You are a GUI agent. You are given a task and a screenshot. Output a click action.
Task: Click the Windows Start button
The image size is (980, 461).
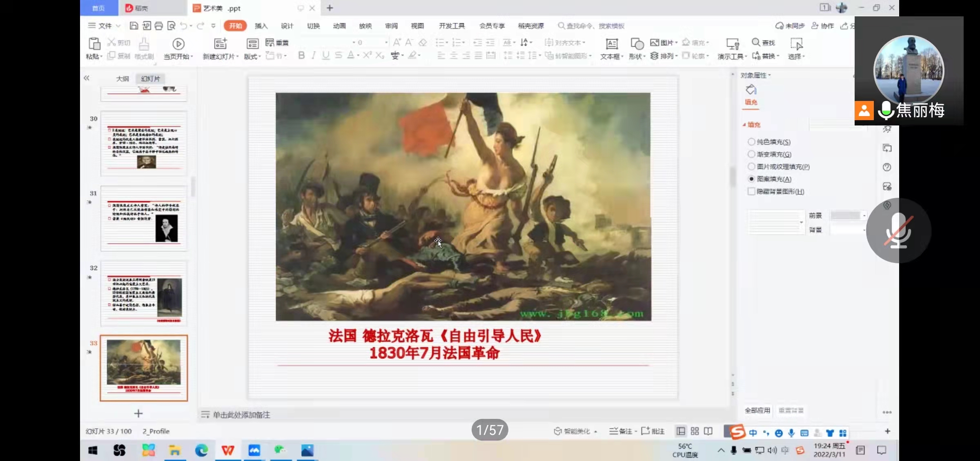[93, 450]
